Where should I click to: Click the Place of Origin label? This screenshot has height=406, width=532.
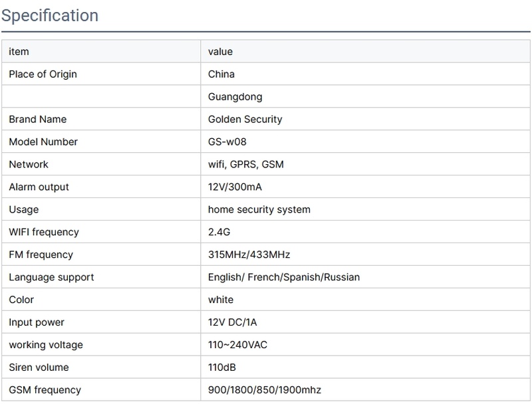coord(43,74)
